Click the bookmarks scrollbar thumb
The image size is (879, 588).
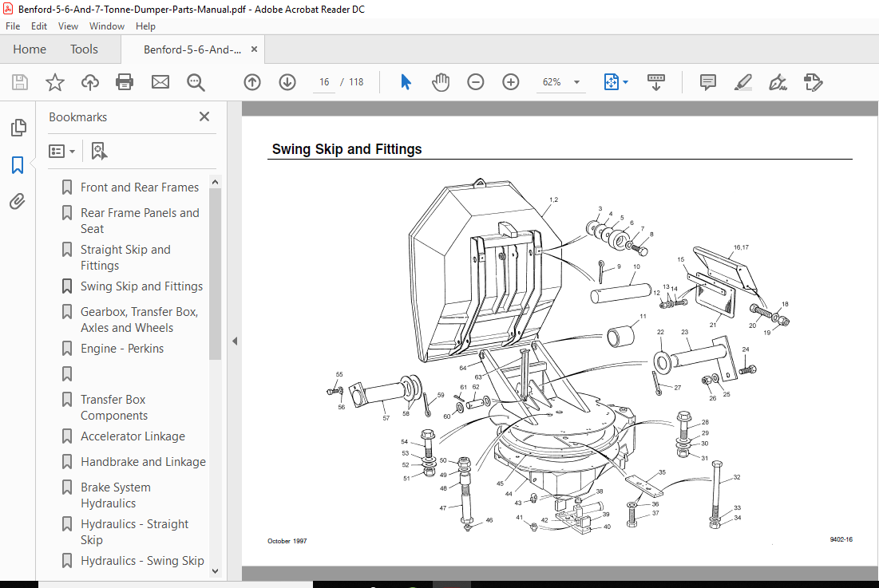[216, 274]
